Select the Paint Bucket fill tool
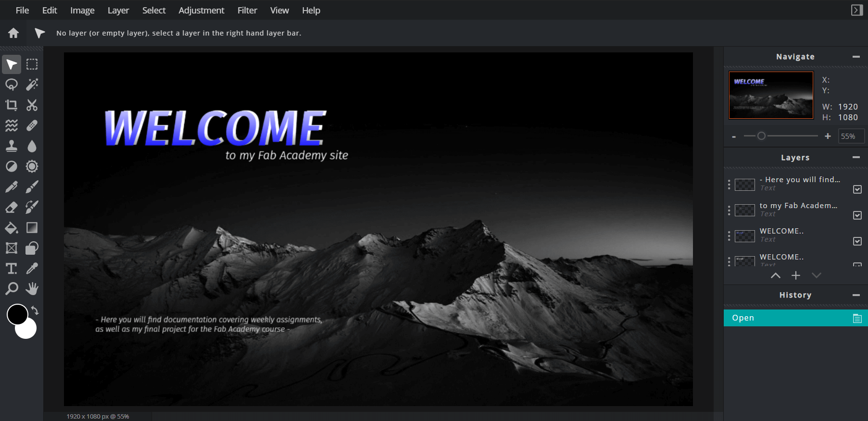Image resolution: width=868 pixels, height=421 pixels. pyautogui.click(x=12, y=228)
